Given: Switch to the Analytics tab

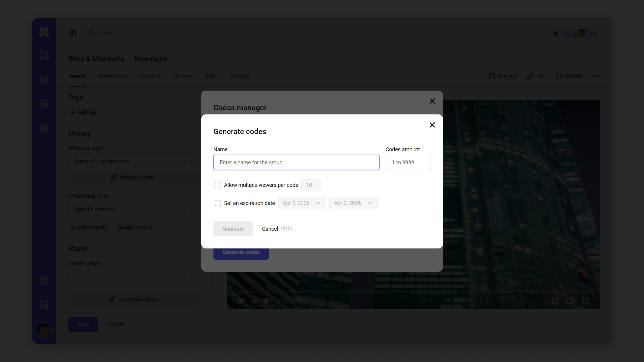Looking at the screenshot, I should [240, 76].
